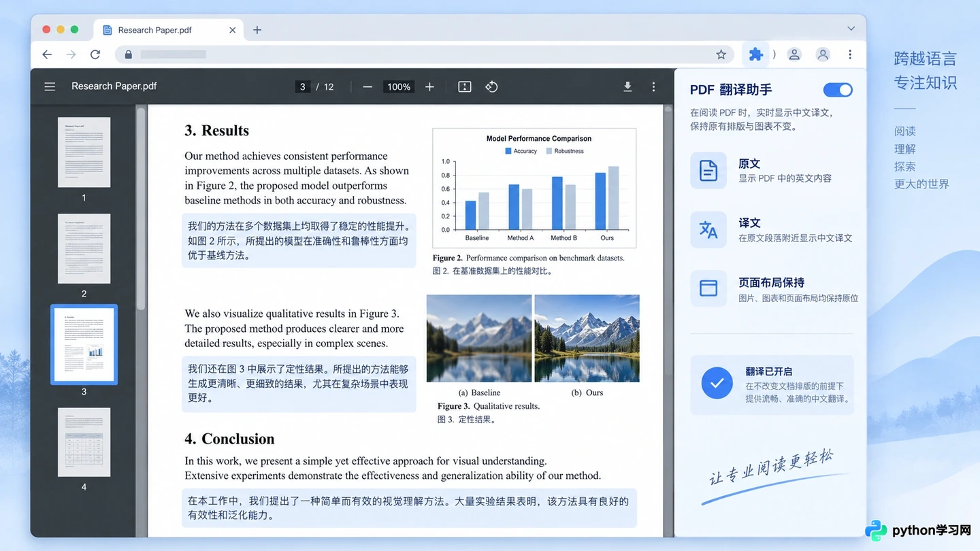Click the Model Performance Comparison chart
The image size is (980, 551).
534,188
